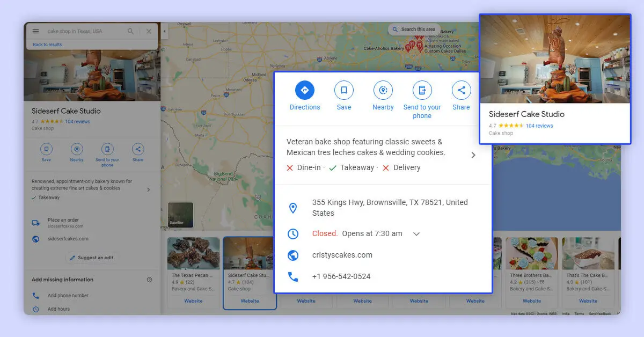644x337 pixels.
Task: Open the 'That's The Cake B...' result card photo
Action: click(588, 253)
